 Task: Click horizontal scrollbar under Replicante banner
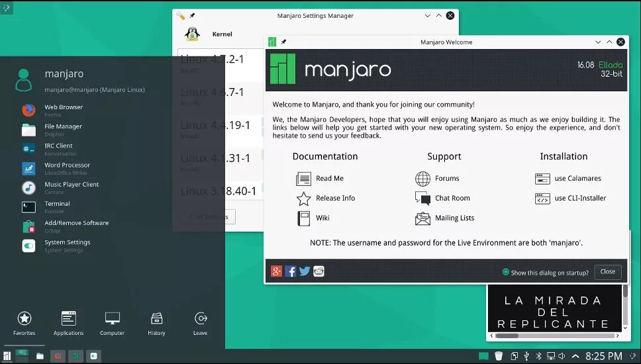(555, 336)
